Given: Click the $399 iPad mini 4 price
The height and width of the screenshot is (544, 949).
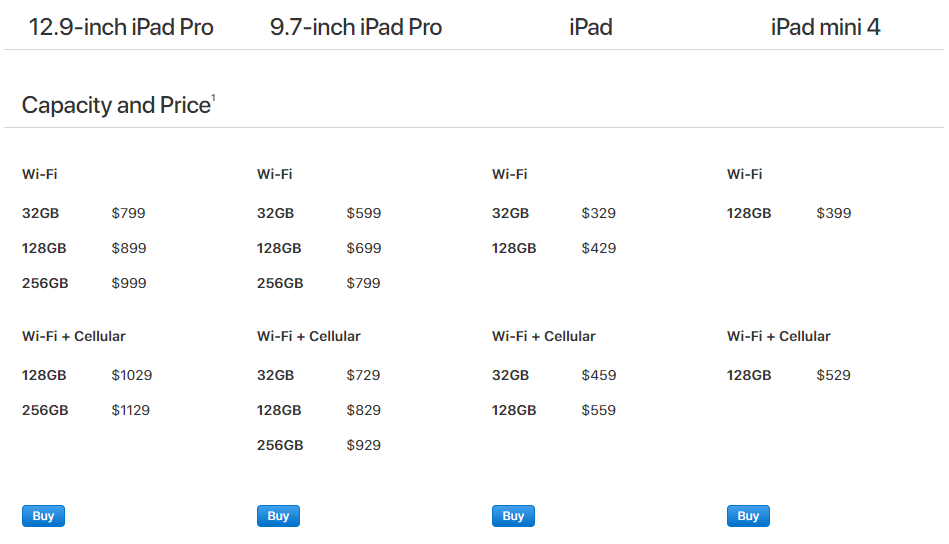Looking at the screenshot, I should [x=833, y=213].
